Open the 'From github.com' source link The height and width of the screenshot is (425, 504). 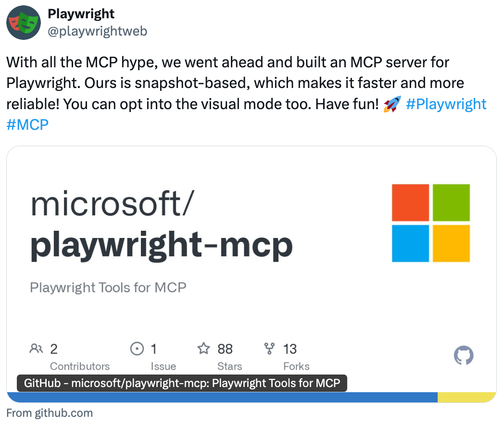click(50, 413)
